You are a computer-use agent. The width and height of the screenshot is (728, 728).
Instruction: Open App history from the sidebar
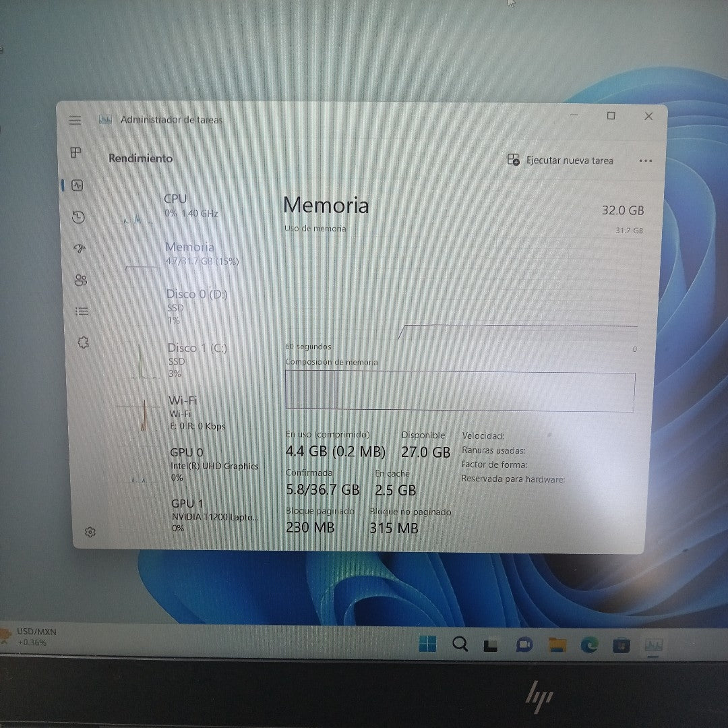tap(79, 216)
